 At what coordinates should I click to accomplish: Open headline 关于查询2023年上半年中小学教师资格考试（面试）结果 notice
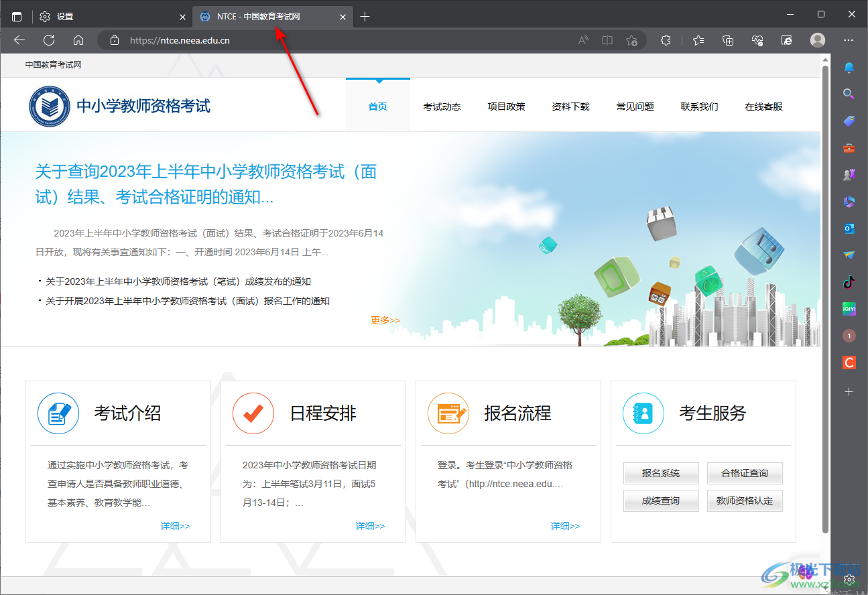(206, 184)
